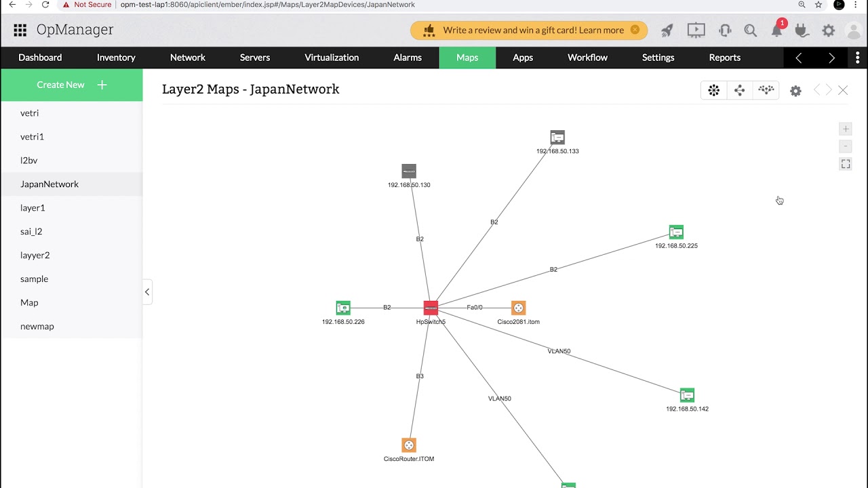The width and height of the screenshot is (868, 488).
Task: Shift the navigation tabs right
Action: point(831,58)
